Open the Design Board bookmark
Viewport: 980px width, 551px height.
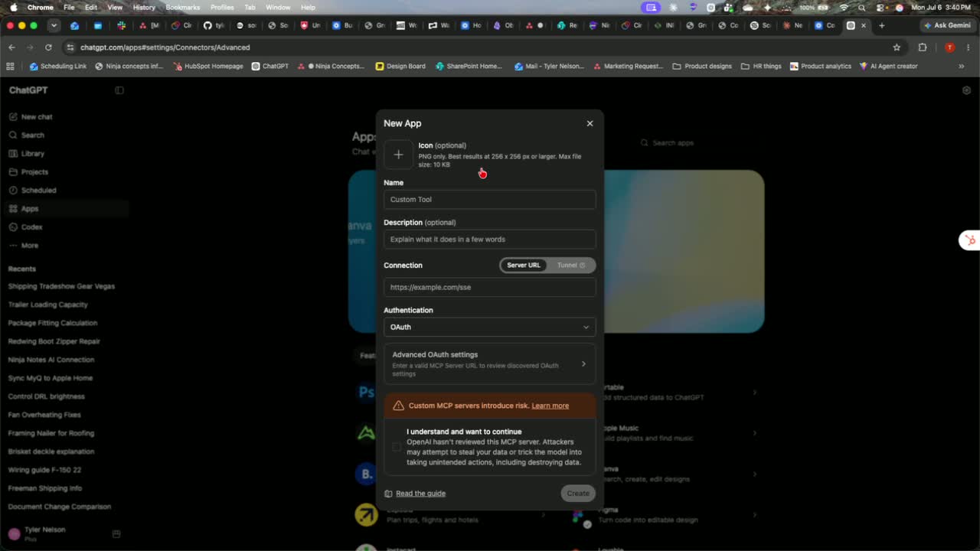[400, 67]
